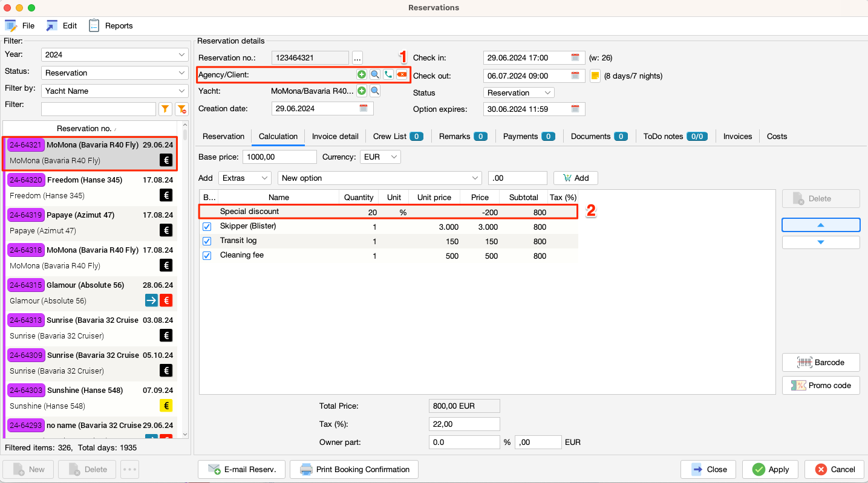Clear Agency/Client with orange delete icon
Viewport: 868px width, 483px height.
coord(402,74)
